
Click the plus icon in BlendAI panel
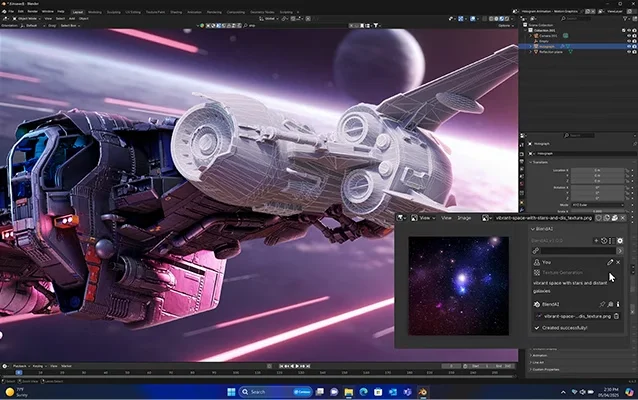pyautogui.click(x=596, y=240)
